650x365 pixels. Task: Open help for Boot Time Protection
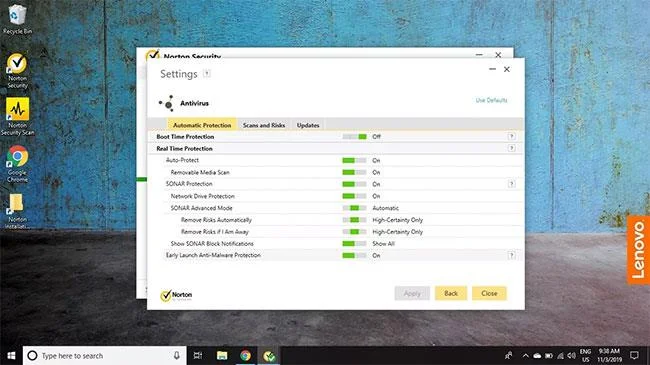pyautogui.click(x=511, y=136)
